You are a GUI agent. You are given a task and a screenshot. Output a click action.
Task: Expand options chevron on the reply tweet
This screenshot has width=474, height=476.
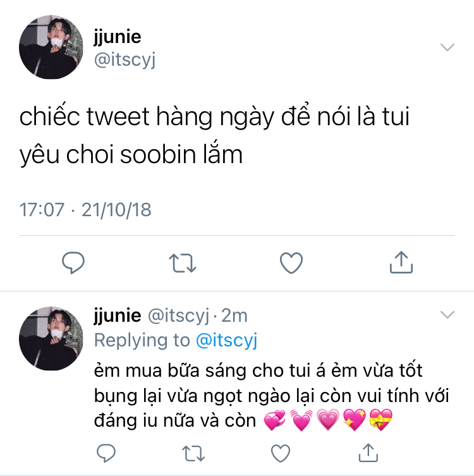[x=447, y=315]
